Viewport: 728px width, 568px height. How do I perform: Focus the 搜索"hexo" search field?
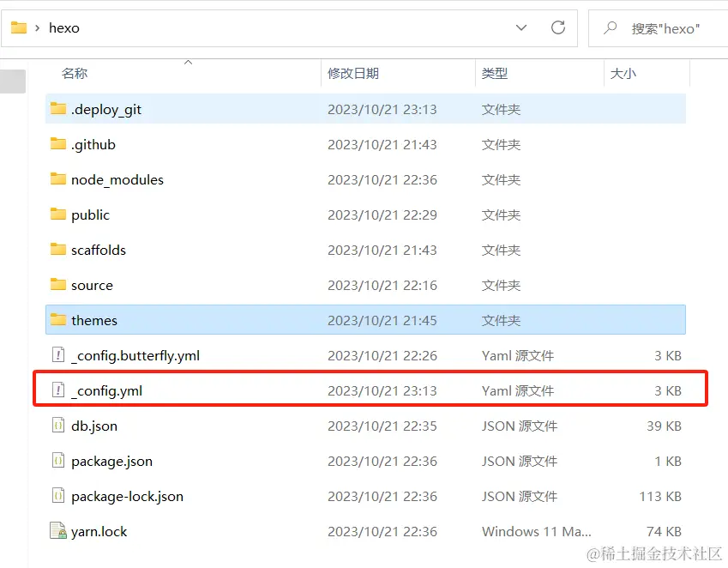(x=659, y=28)
